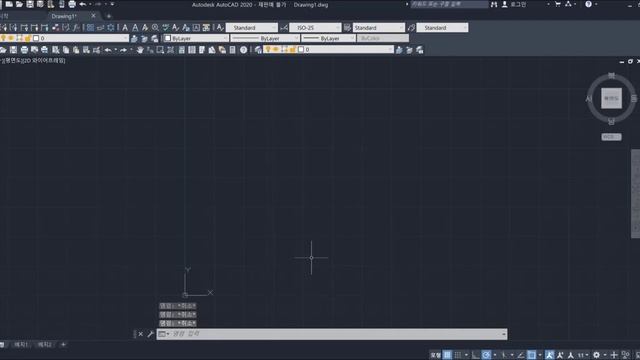Click Workspace Switching gear in status bar

(596, 355)
